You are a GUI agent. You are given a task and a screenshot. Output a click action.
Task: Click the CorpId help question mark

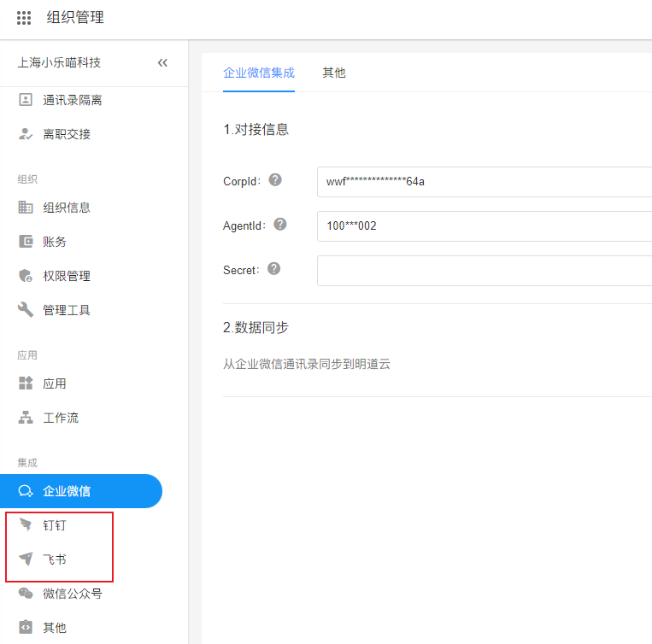tap(275, 180)
